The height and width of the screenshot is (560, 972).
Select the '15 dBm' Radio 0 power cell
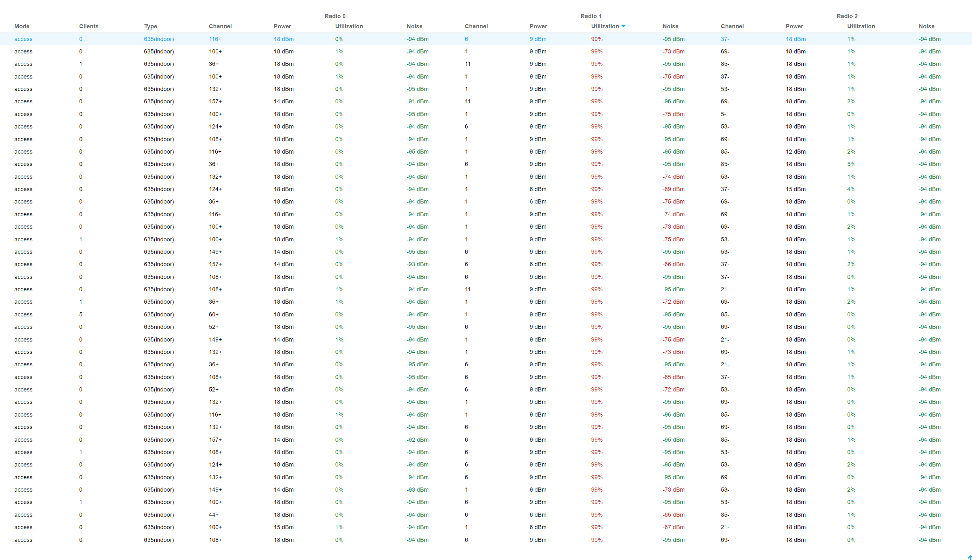284,527
